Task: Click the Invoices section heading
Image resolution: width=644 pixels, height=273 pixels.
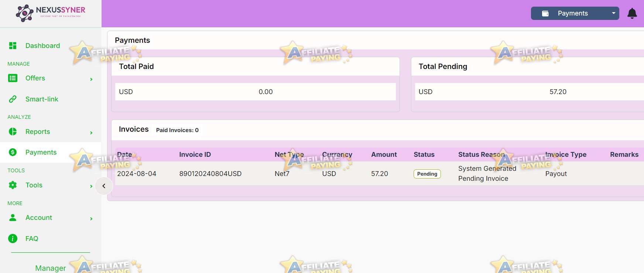Action: [134, 129]
